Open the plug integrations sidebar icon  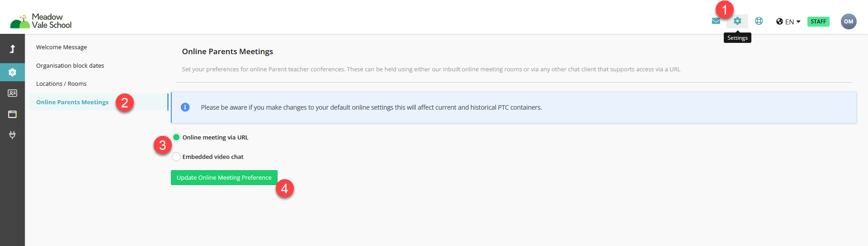(x=12, y=135)
